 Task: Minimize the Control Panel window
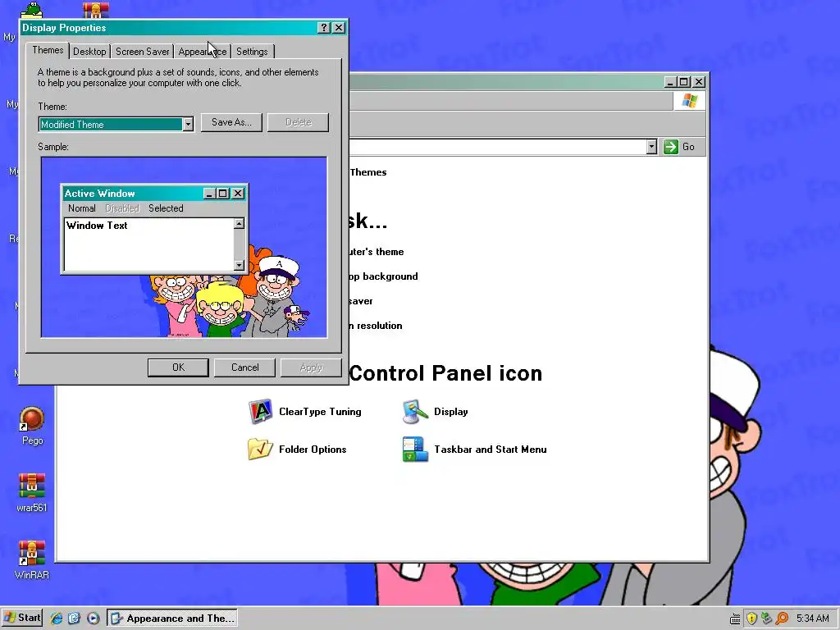coord(670,82)
